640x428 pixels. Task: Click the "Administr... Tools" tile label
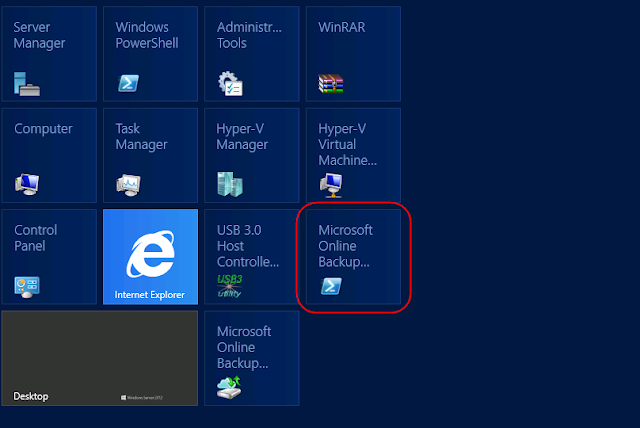[x=249, y=35]
